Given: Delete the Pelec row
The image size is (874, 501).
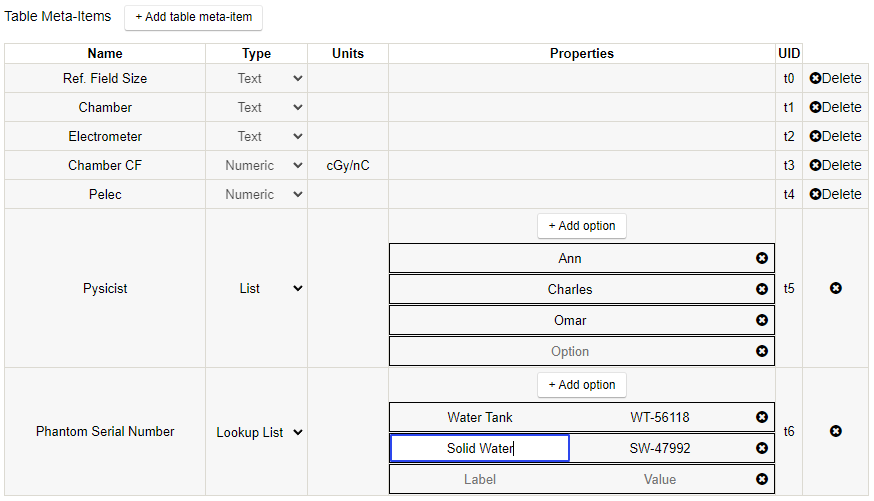Looking at the screenshot, I should pos(836,194).
